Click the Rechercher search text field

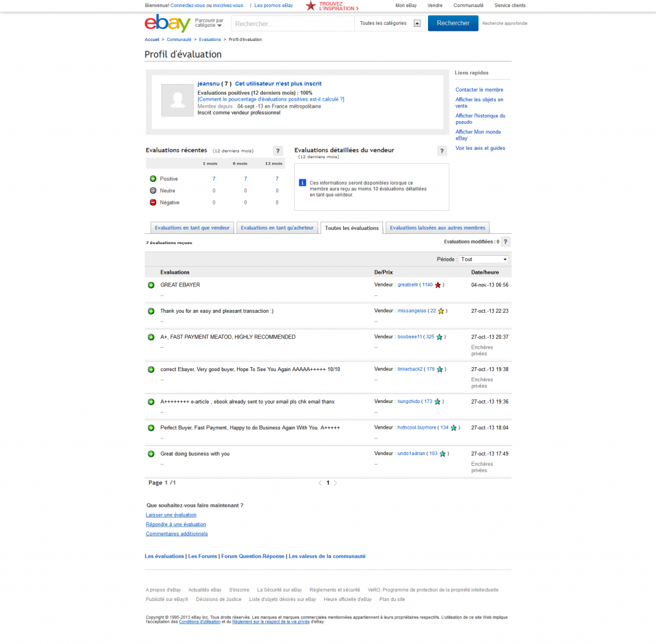pyautogui.click(x=293, y=24)
